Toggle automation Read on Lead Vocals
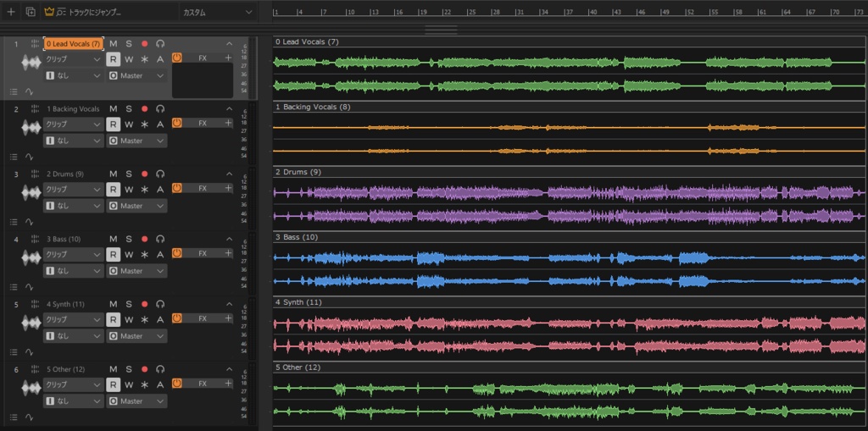The height and width of the screenshot is (431, 868). coord(113,59)
